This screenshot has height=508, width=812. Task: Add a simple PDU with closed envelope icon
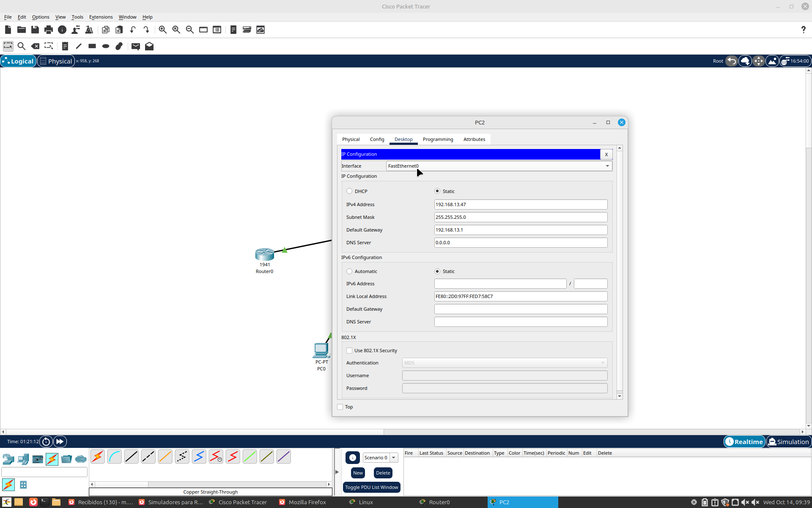coord(136,46)
